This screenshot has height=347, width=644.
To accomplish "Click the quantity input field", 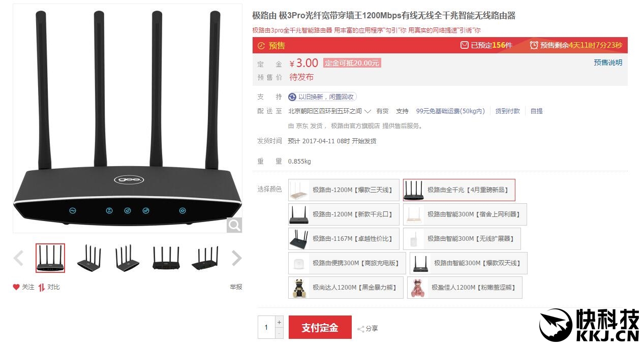I will tap(266, 327).
